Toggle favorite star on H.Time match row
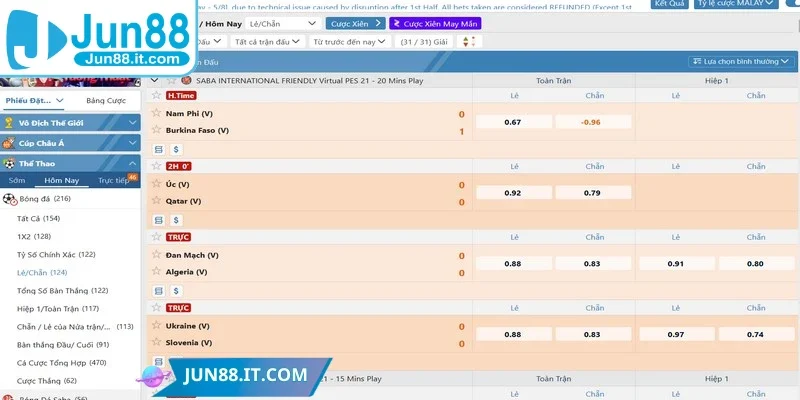 [156, 95]
